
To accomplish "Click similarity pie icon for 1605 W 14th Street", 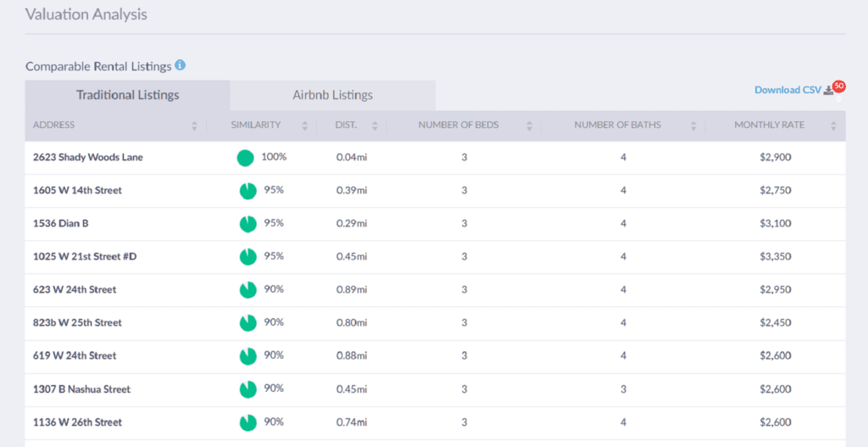I will 248,191.
